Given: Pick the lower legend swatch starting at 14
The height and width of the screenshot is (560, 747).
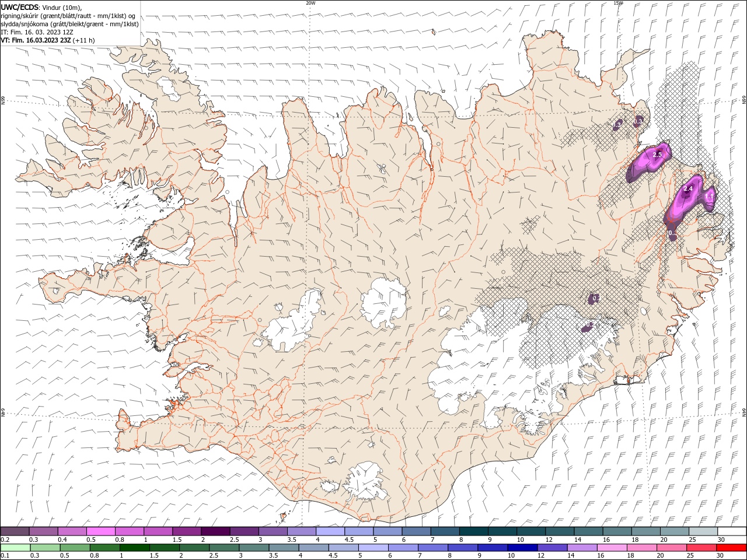Looking at the screenshot, I should click(x=582, y=548).
